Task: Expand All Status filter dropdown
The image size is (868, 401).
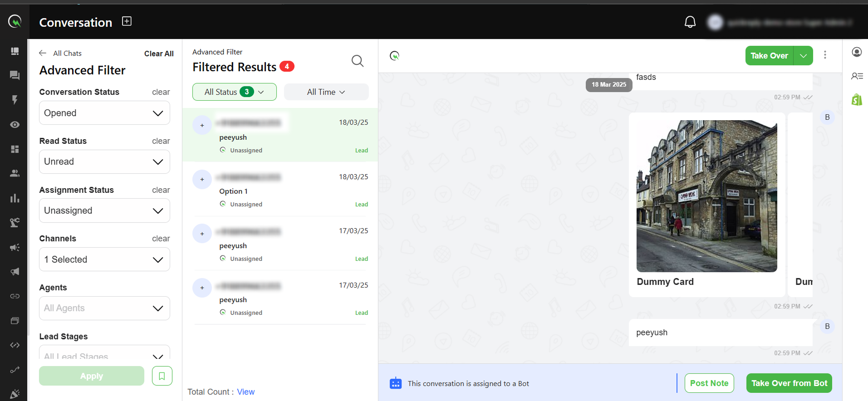Action: 235,92
